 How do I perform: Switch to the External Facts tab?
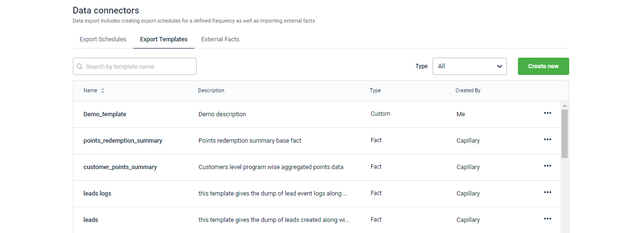point(220,39)
